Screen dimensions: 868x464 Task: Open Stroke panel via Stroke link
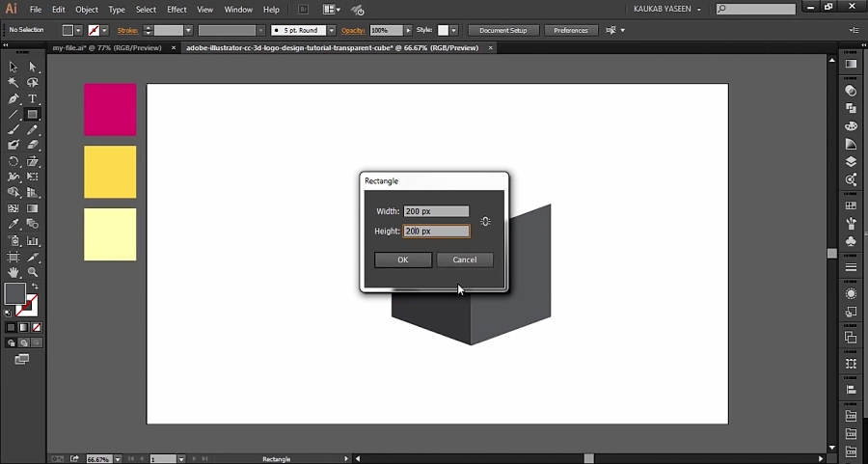click(127, 31)
